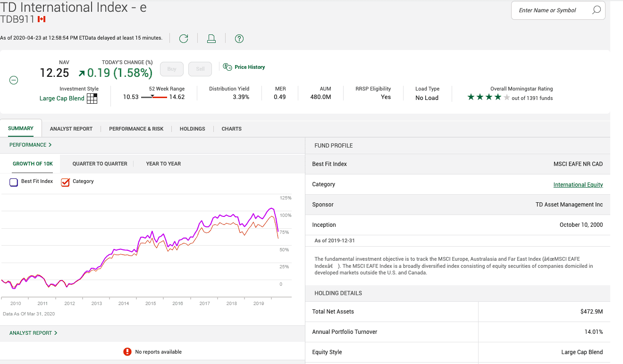Click the red alert icon beside No reports available
623x364 pixels.
(x=127, y=352)
